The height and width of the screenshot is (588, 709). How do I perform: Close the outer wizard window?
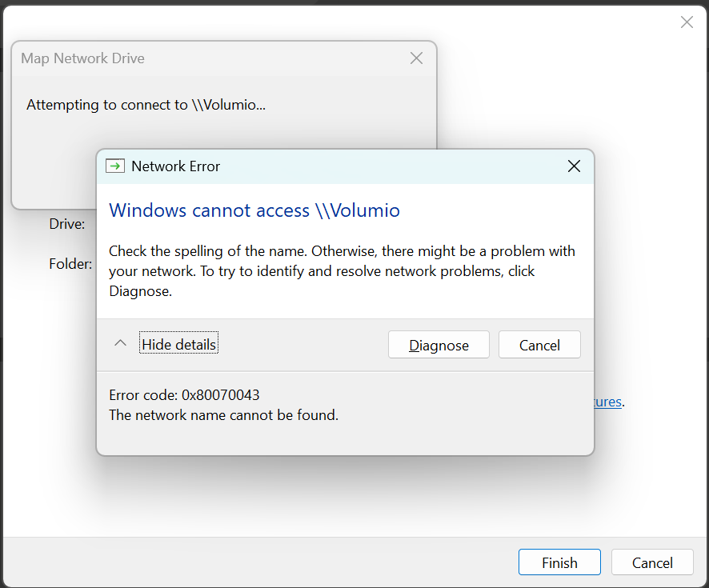point(687,22)
